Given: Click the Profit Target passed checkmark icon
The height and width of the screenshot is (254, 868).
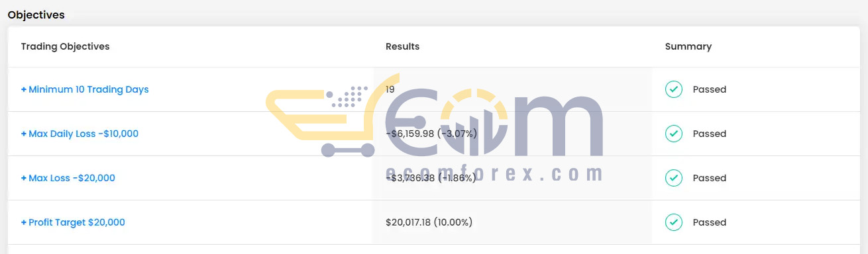Looking at the screenshot, I should coord(674,222).
